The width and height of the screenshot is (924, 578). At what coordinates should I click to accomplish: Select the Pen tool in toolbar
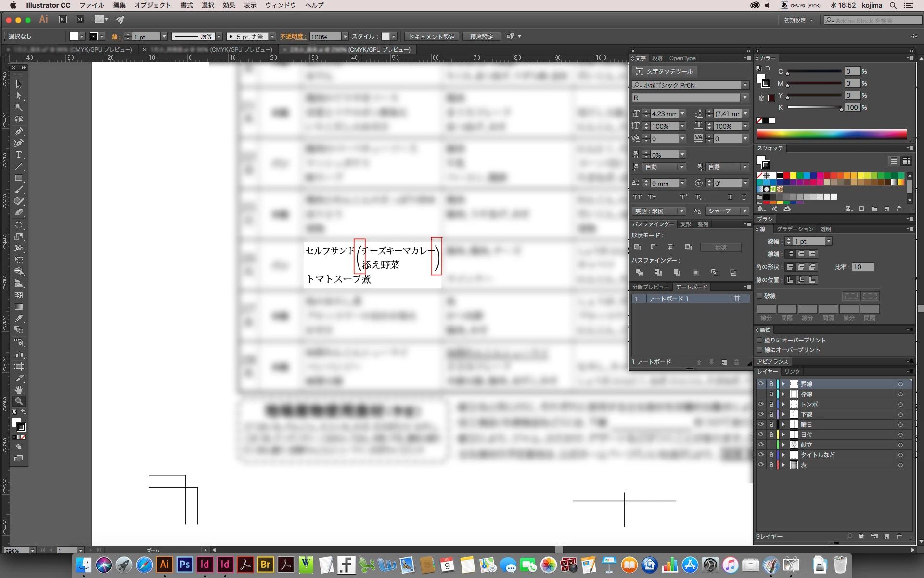tap(19, 131)
